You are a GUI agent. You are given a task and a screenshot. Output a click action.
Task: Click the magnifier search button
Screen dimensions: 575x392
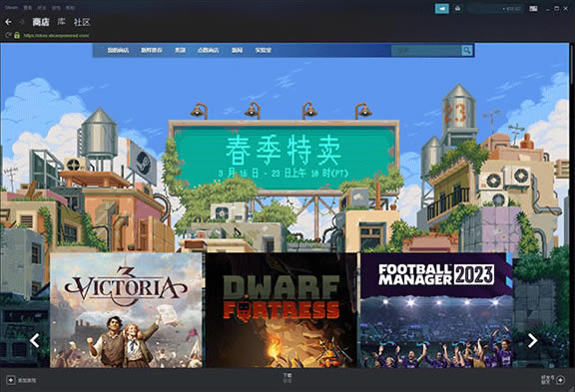click(x=467, y=50)
